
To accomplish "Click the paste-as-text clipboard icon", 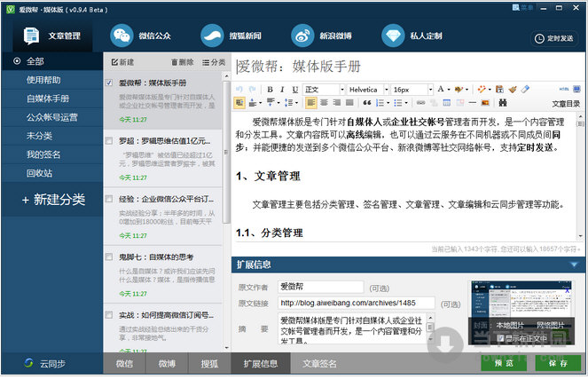I will pyautogui.click(x=499, y=90).
